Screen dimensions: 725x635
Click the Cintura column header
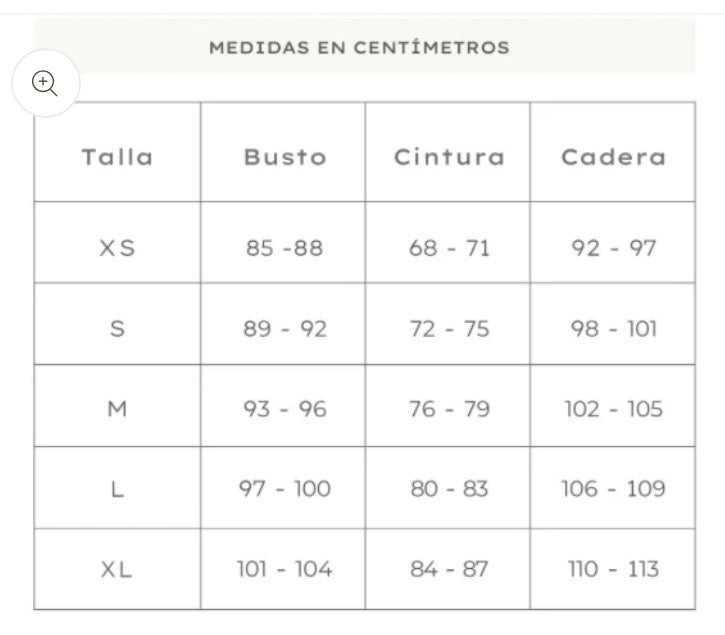tap(449, 157)
